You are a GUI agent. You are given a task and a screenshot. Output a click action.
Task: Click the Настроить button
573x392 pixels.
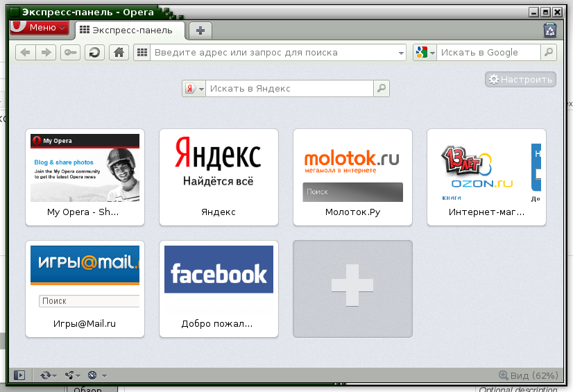pyautogui.click(x=521, y=79)
